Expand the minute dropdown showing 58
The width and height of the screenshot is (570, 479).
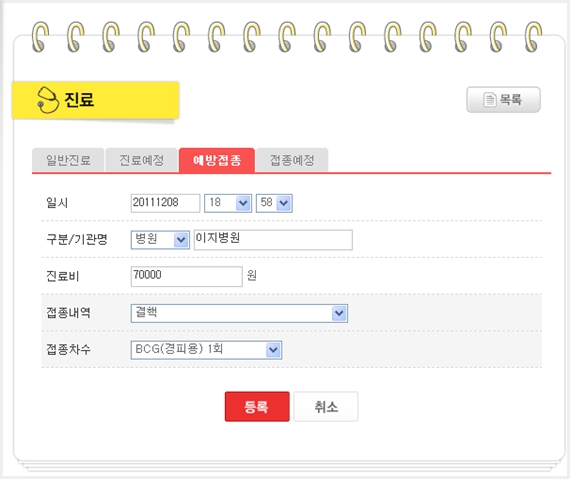pyautogui.click(x=274, y=203)
